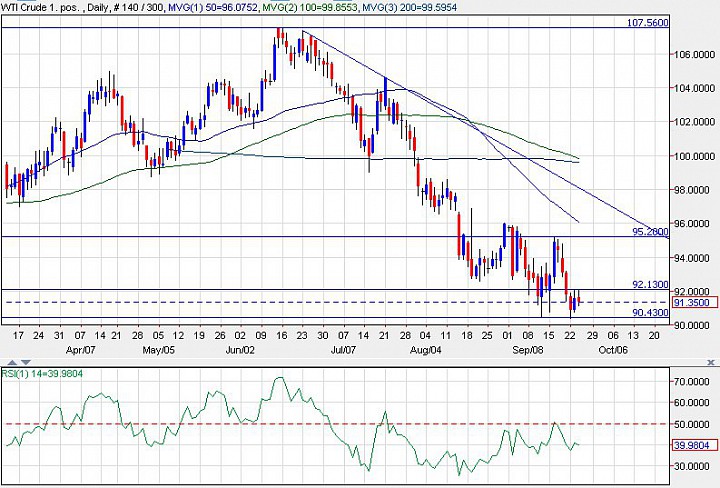Click the May/05 date label

click(159, 350)
